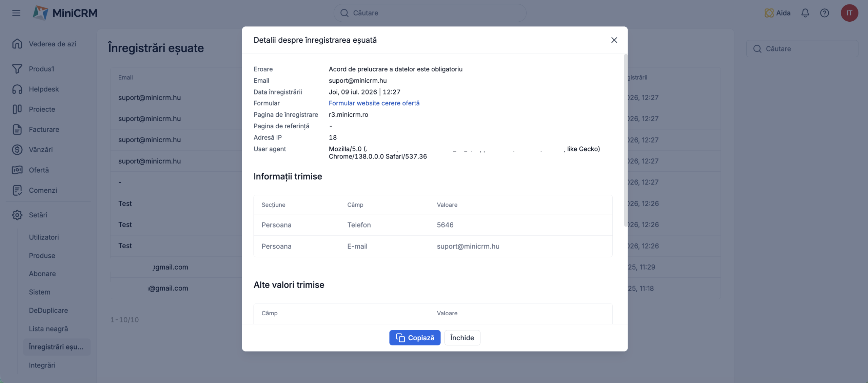868x383 pixels.
Task: Open Abonare settings
Action: 42,273
